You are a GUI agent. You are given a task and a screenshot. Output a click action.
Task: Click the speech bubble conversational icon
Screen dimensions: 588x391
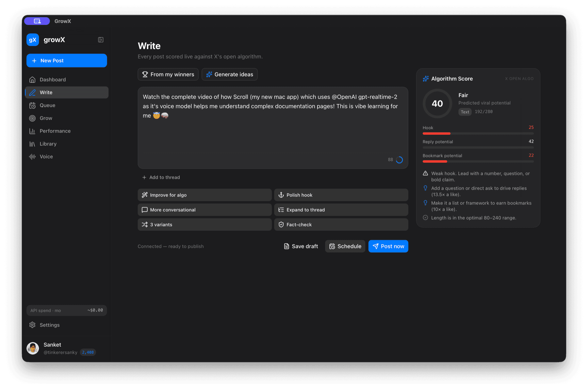[x=145, y=210]
